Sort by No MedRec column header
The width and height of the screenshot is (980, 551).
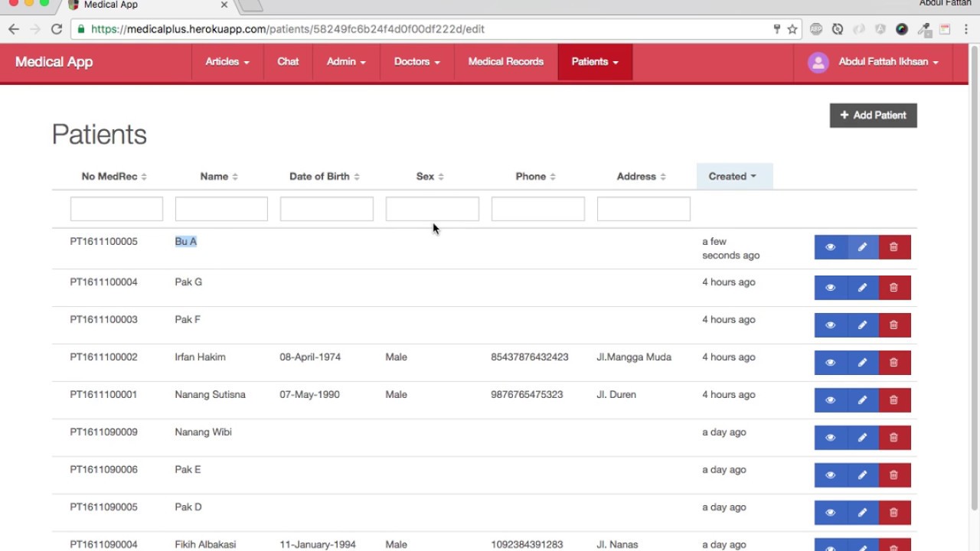(114, 176)
